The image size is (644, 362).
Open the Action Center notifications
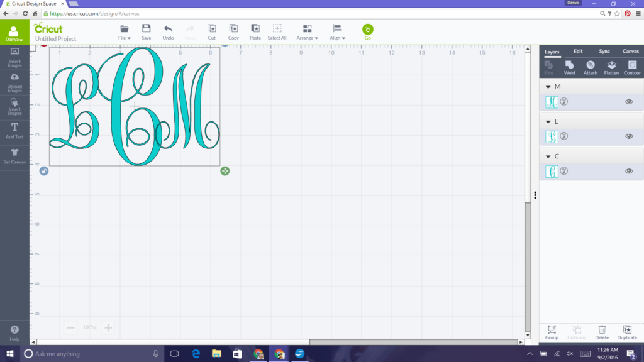(631, 354)
